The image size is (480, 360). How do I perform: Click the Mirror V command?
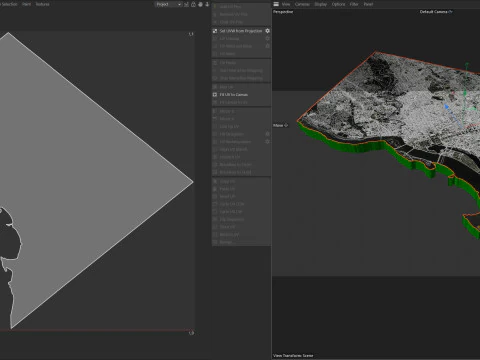[227, 119]
